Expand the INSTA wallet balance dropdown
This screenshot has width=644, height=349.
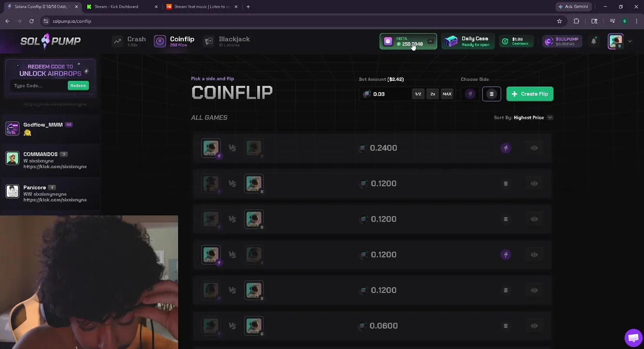click(x=430, y=42)
